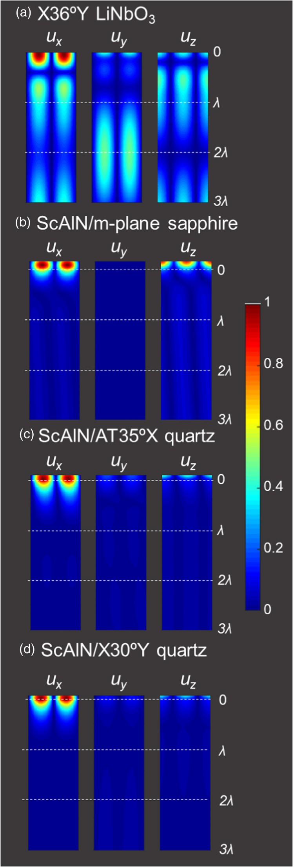Click the u_y column label in panel (b)

[119, 250]
